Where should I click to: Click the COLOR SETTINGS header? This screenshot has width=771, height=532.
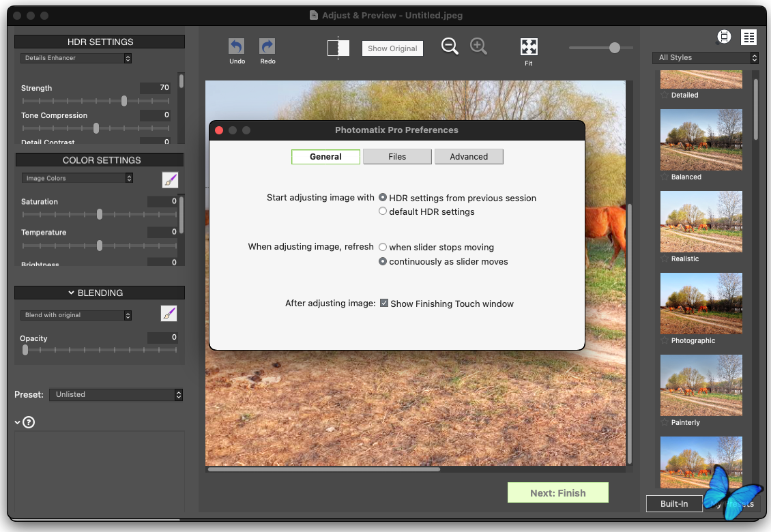click(x=100, y=160)
